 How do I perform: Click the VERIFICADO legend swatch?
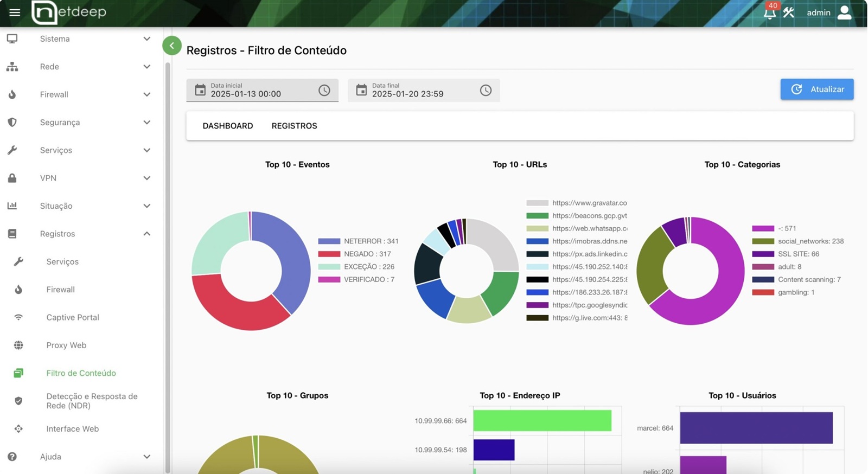tap(329, 279)
